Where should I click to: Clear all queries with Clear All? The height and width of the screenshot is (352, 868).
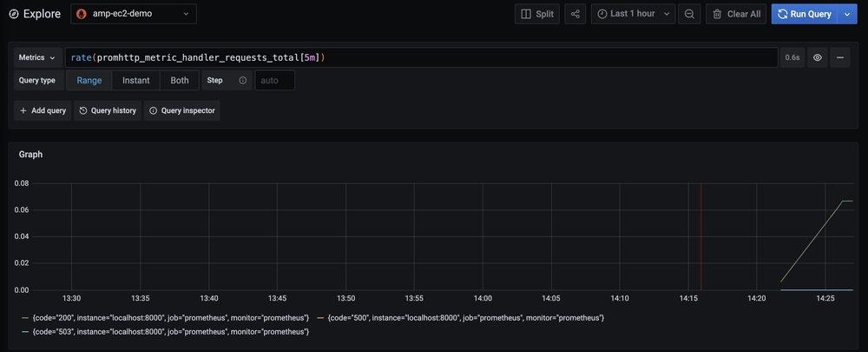point(736,14)
